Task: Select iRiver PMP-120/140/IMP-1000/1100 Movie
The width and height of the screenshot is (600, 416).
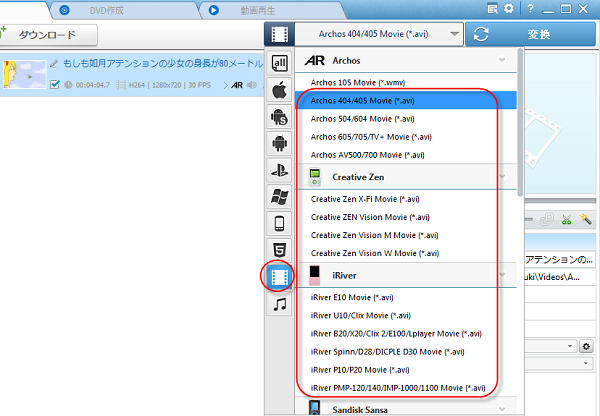Action: [406, 388]
